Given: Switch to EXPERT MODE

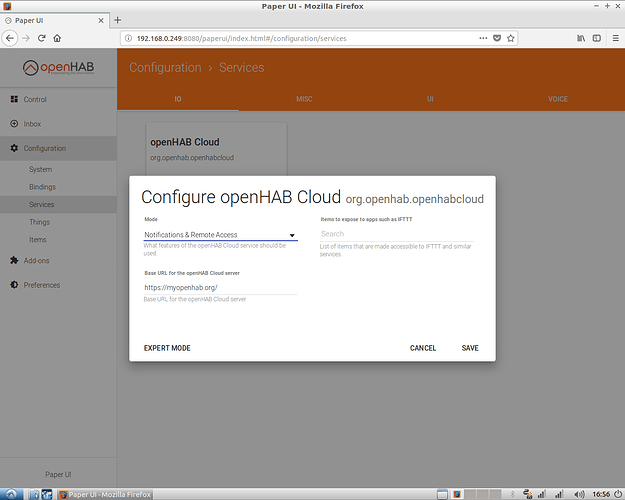Looking at the screenshot, I should tap(167, 348).
